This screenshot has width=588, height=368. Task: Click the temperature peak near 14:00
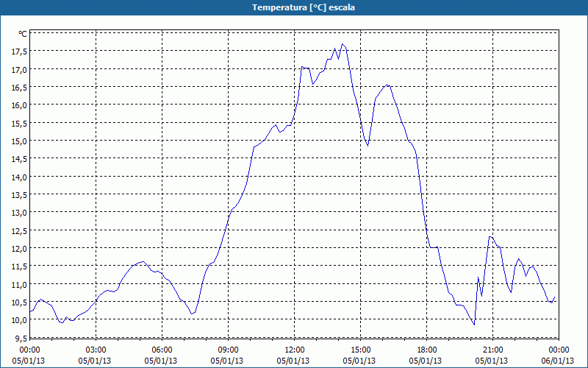pos(342,44)
